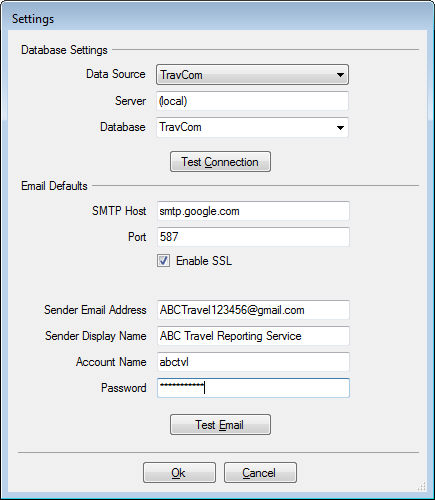The width and height of the screenshot is (435, 500).
Task: Expand the Data Source dropdown arrow
Action: click(x=340, y=75)
